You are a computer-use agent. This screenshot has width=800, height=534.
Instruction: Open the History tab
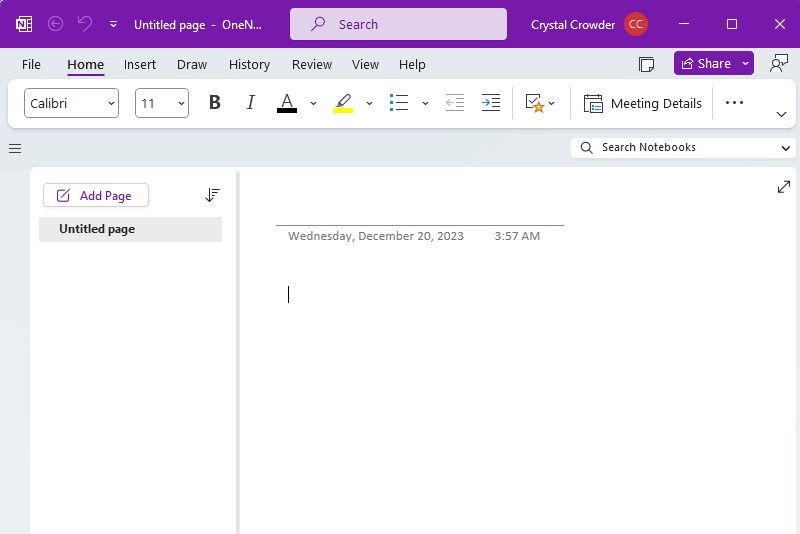(x=249, y=65)
